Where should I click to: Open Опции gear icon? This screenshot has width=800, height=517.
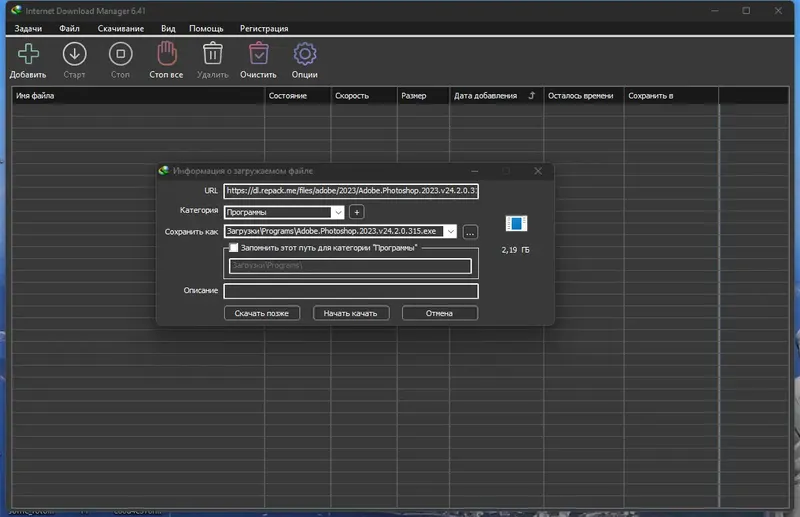305,54
